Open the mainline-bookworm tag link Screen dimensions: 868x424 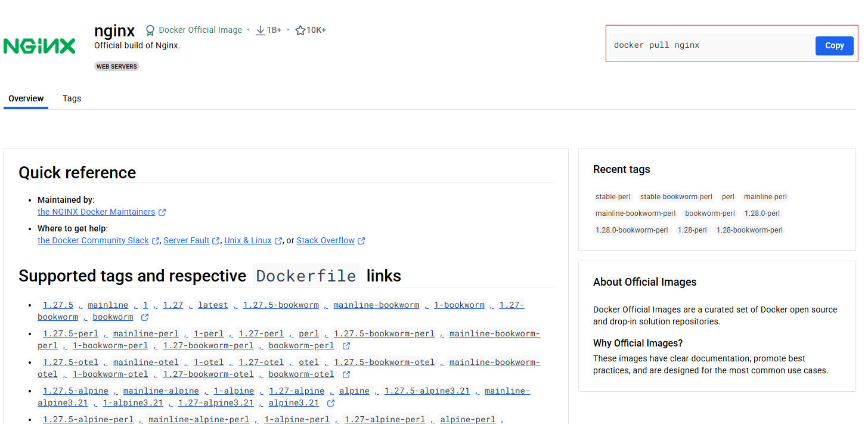pyautogui.click(x=376, y=305)
